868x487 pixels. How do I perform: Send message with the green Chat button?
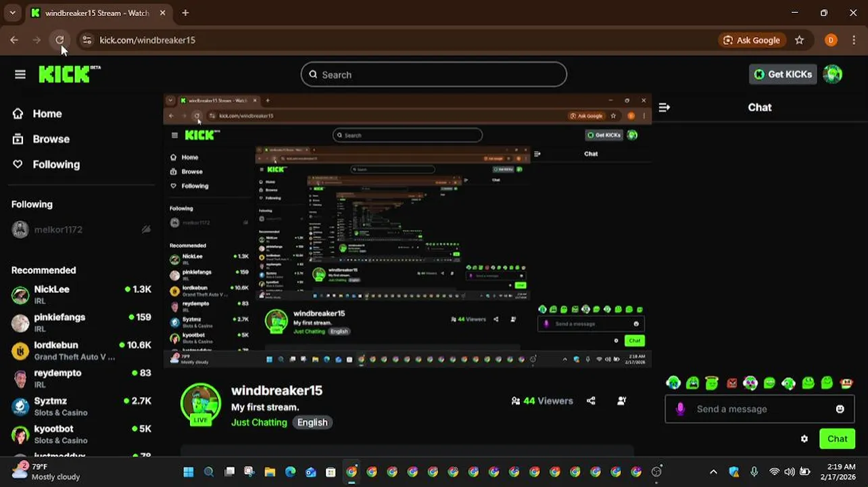click(837, 439)
